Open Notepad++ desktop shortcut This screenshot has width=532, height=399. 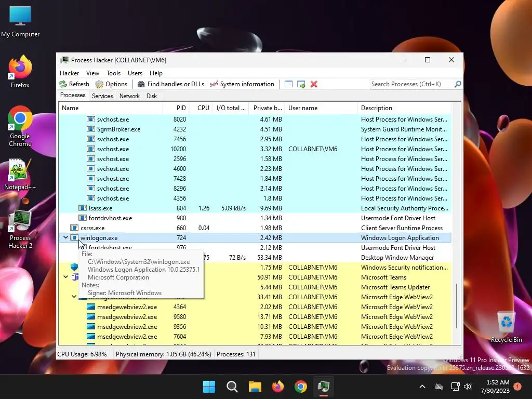click(20, 174)
